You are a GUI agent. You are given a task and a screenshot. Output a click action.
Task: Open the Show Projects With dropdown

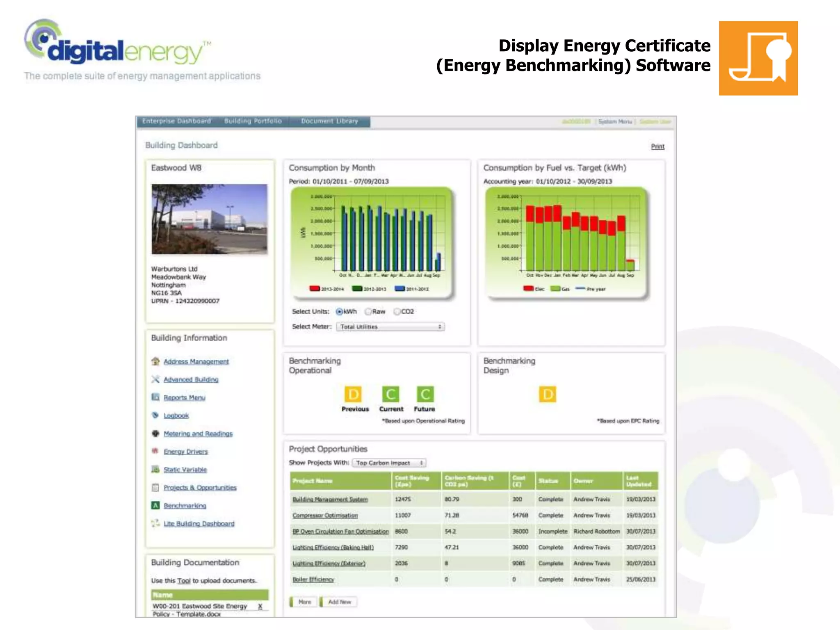(389, 463)
